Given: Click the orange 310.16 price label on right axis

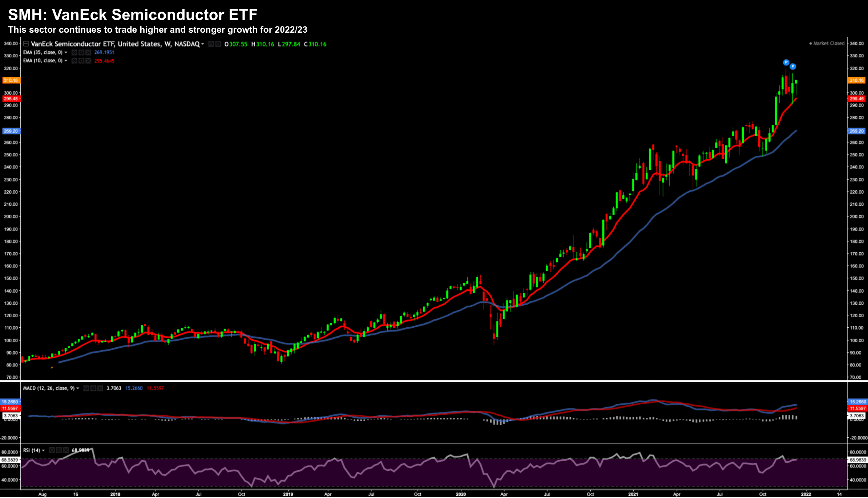Looking at the screenshot, I should pyautogui.click(x=856, y=81).
